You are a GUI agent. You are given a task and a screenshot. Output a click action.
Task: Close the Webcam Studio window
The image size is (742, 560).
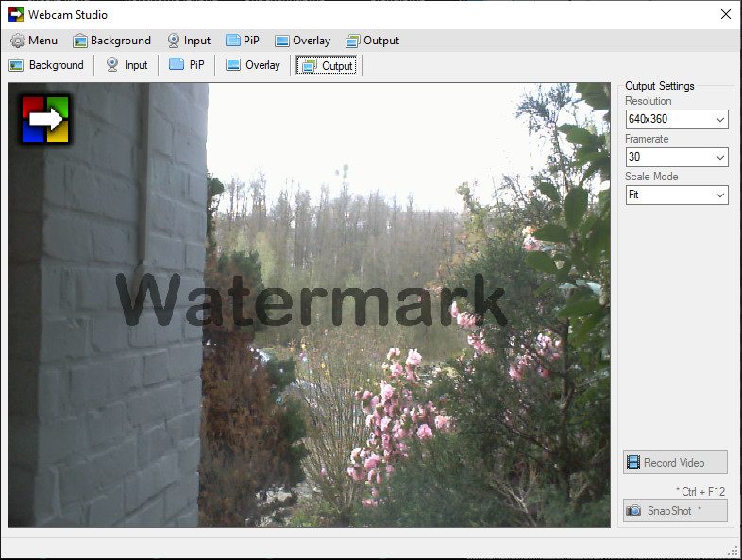coord(726,15)
